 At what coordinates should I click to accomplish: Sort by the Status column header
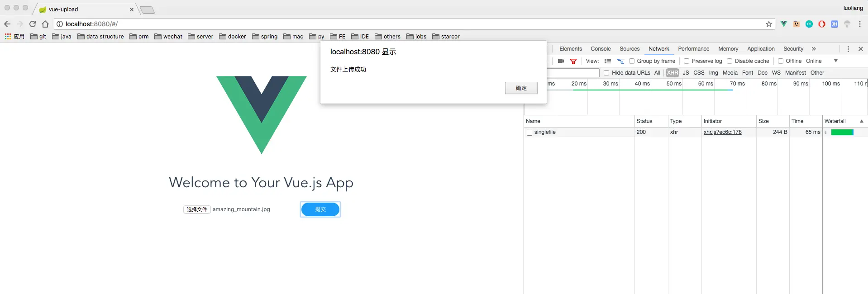coord(651,121)
